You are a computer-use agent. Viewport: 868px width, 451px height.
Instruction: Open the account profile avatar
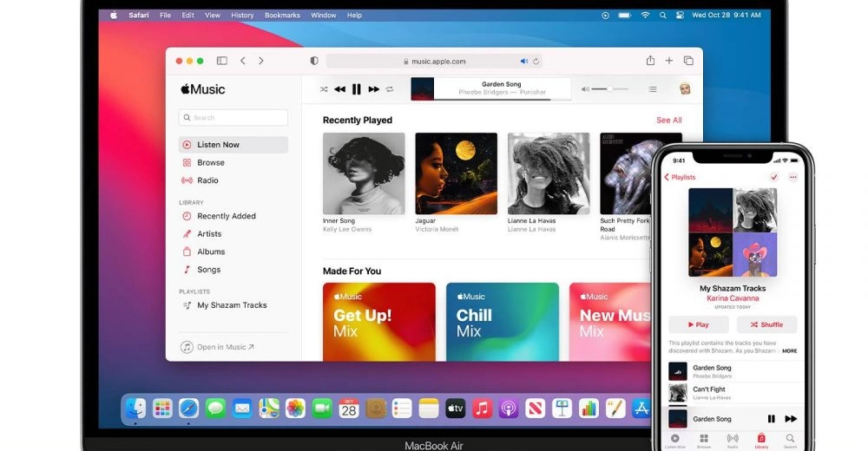[685, 89]
